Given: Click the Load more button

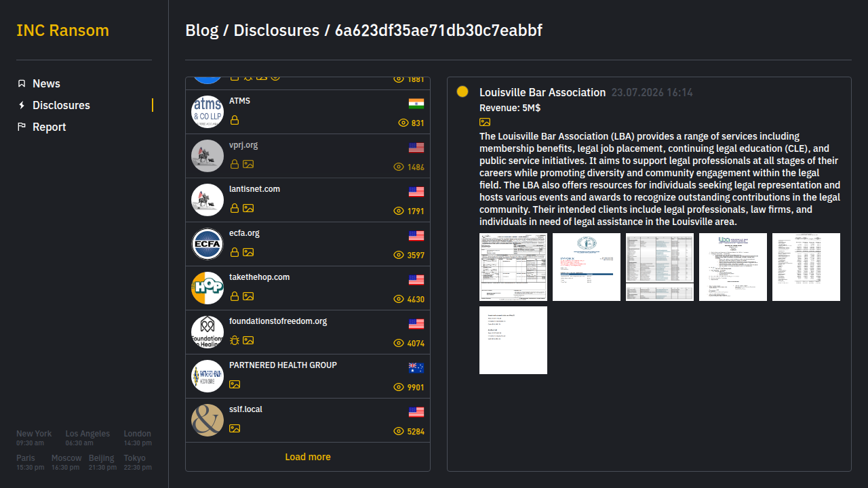Looking at the screenshot, I should (308, 457).
